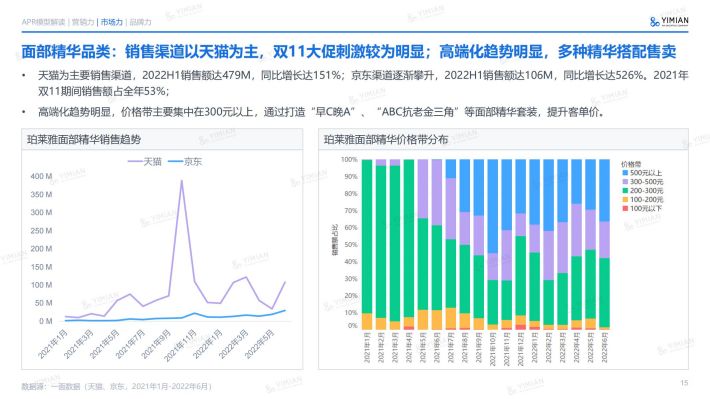This screenshot has height=399, width=710.
Task: Click the slide headline 面部精华品类
Action: coord(349,52)
